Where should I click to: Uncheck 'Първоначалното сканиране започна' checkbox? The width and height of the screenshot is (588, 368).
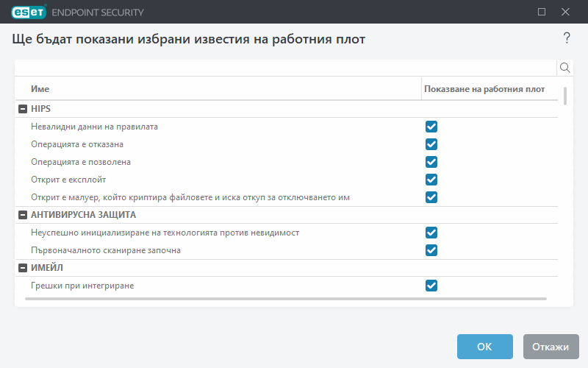click(x=431, y=250)
